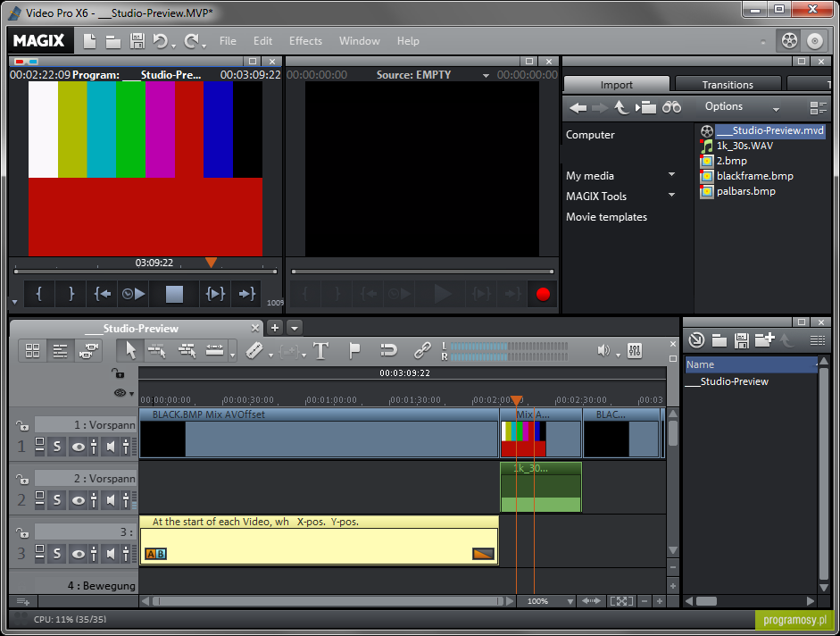The image size is (840, 636).
Task: Switch to timeline mode view
Action: tap(60, 351)
